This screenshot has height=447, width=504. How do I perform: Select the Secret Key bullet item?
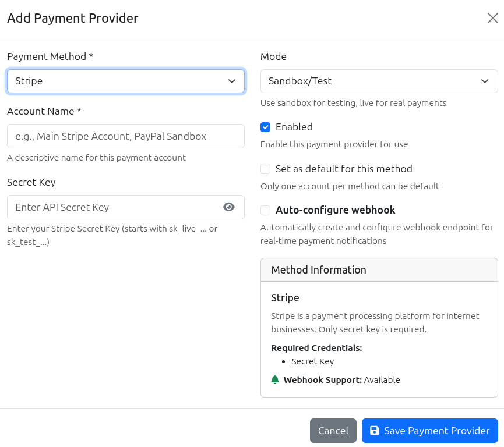(x=312, y=361)
